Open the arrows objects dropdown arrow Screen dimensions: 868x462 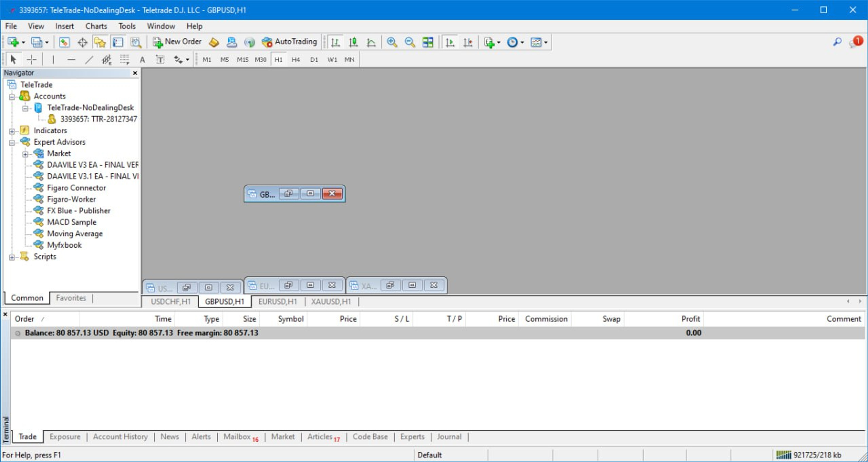point(188,60)
